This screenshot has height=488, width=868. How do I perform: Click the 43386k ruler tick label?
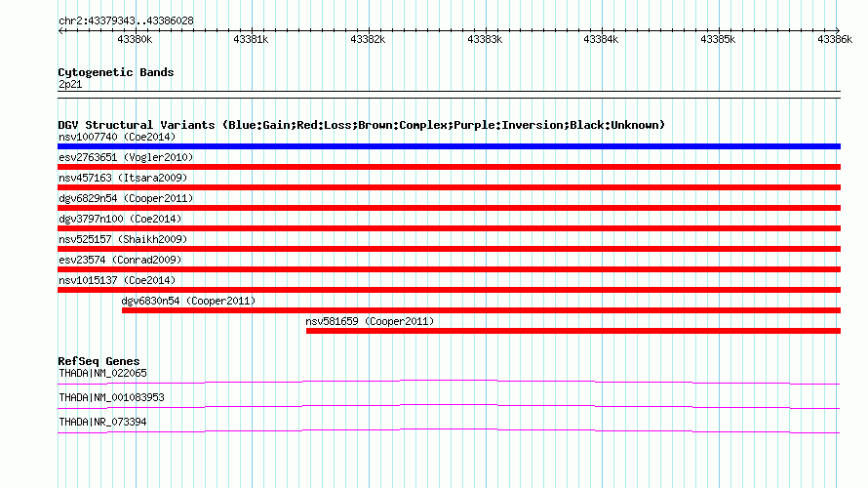coord(835,40)
